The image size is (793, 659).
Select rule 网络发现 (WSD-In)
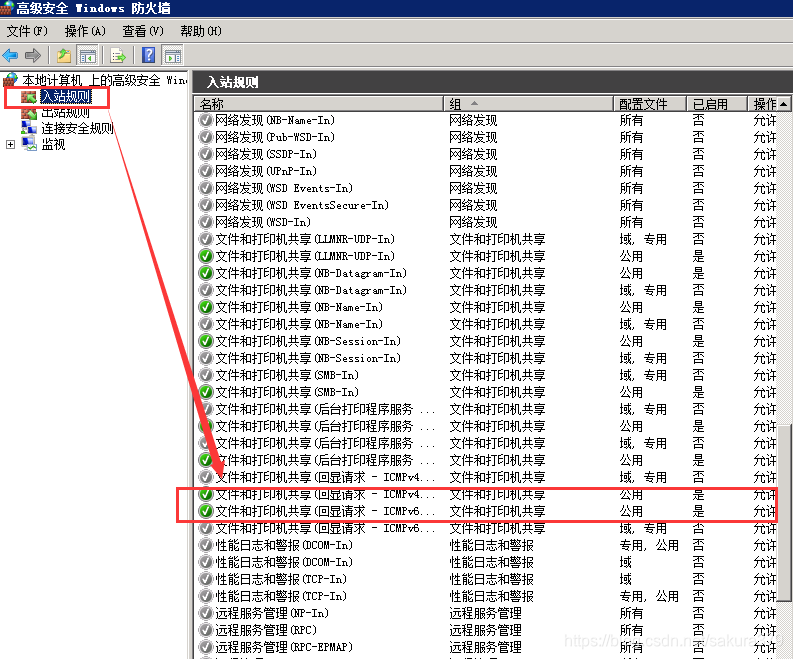coord(263,222)
